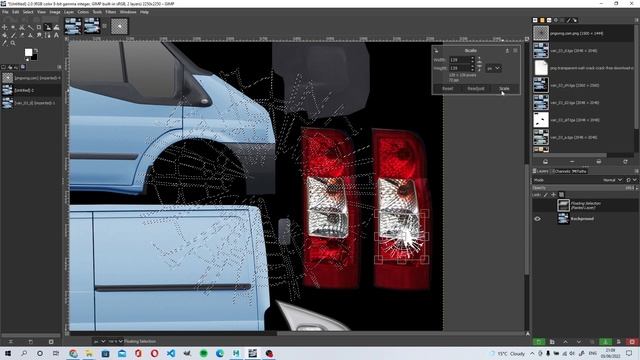The image size is (640, 360).
Task: Click the Readjust button in Scale dialog
Action: click(x=476, y=89)
